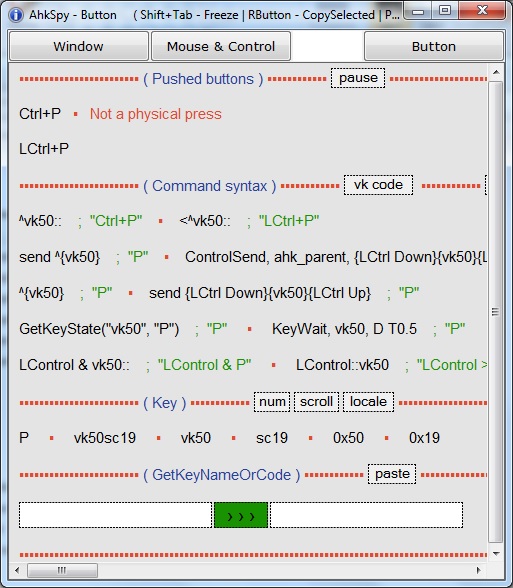513x588 pixels.
Task: Switch to the Window tab
Action: (79, 46)
